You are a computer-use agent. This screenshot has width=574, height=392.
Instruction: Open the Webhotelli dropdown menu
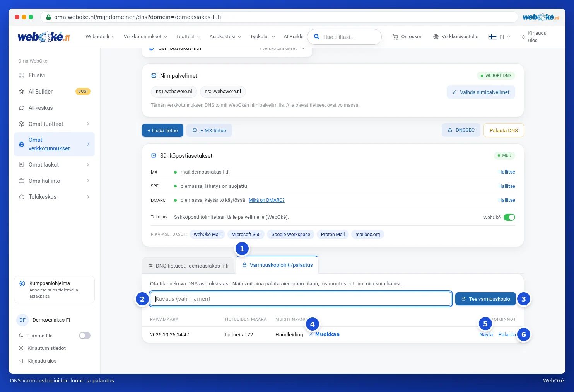pos(100,37)
